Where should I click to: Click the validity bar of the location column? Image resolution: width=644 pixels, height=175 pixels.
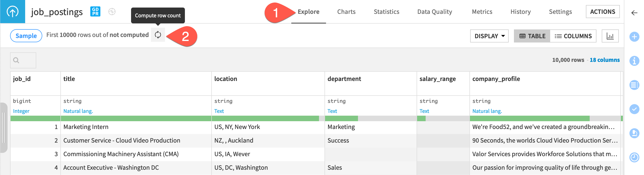pyautogui.click(x=268, y=118)
